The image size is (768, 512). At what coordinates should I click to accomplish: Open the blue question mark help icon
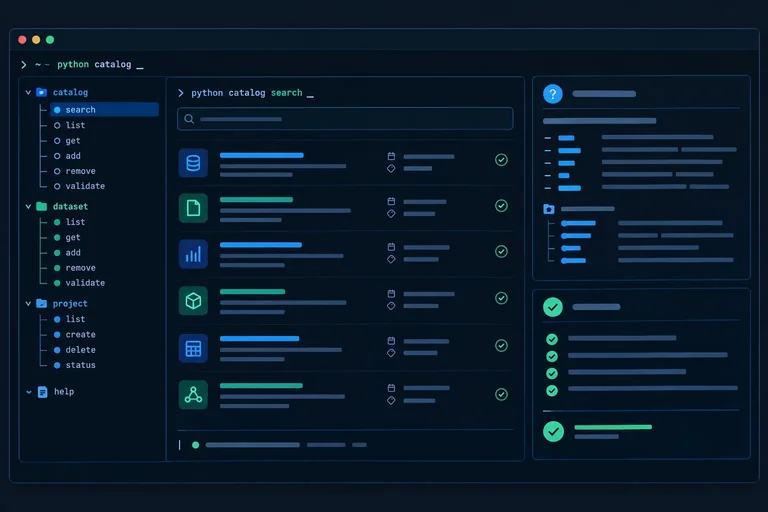[x=552, y=94]
